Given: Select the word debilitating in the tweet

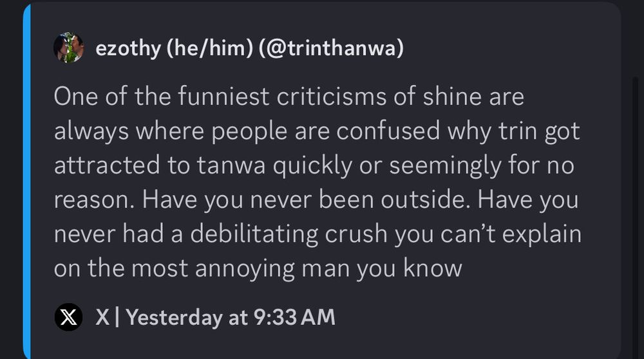Looking at the screenshot, I should click(x=254, y=235).
